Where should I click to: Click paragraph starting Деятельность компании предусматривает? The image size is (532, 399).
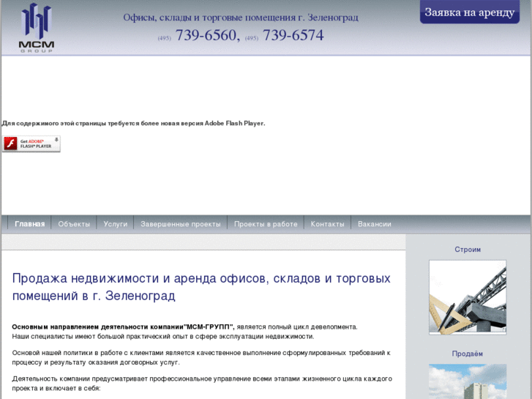click(202, 384)
